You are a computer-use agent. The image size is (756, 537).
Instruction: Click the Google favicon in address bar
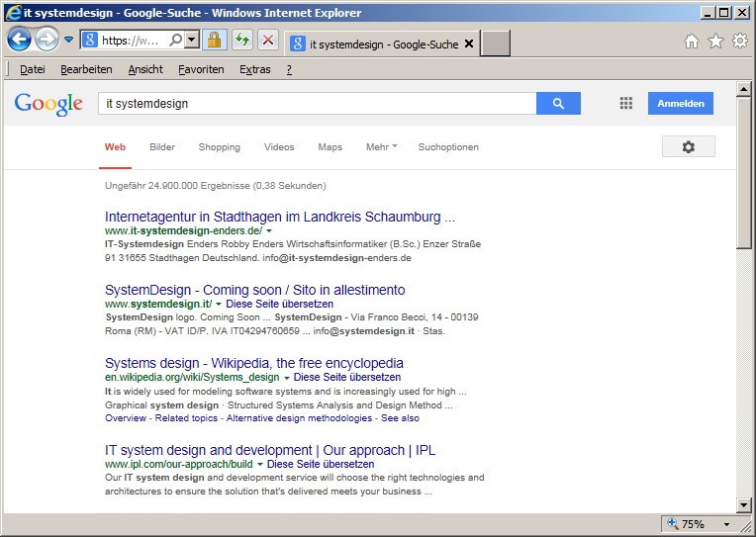(x=90, y=40)
